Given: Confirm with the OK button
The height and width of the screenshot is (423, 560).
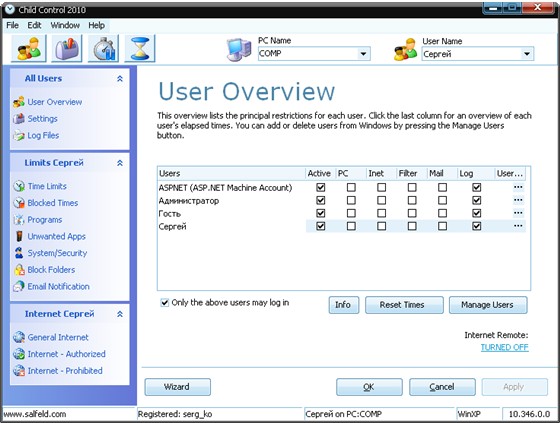Looking at the screenshot, I should point(369,387).
